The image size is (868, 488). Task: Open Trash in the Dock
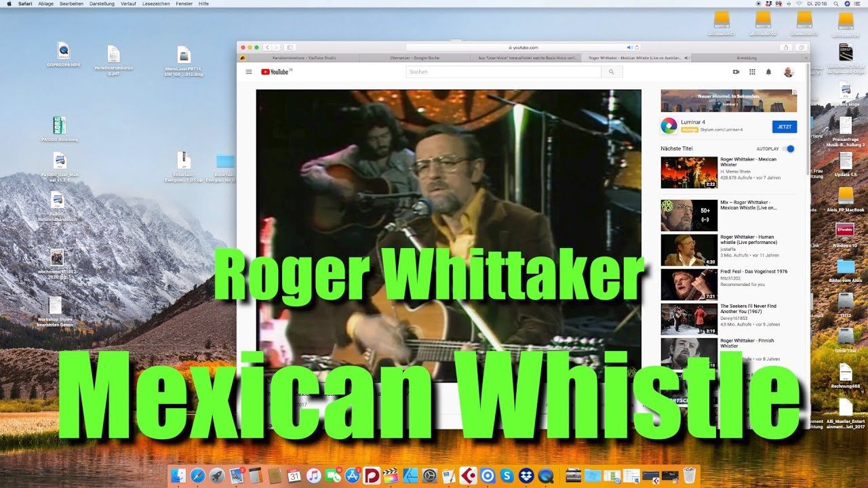click(690, 476)
